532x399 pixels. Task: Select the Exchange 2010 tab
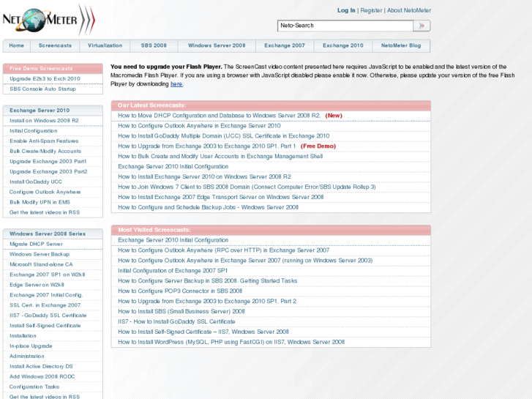coord(343,45)
